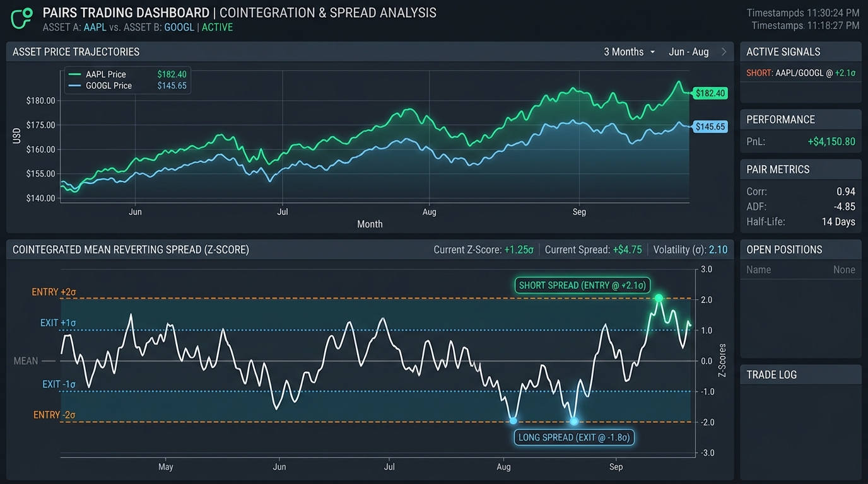The width and height of the screenshot is (868, 484).
Task: Open the 3 Months time range dropdown
Action: (630, 52)
